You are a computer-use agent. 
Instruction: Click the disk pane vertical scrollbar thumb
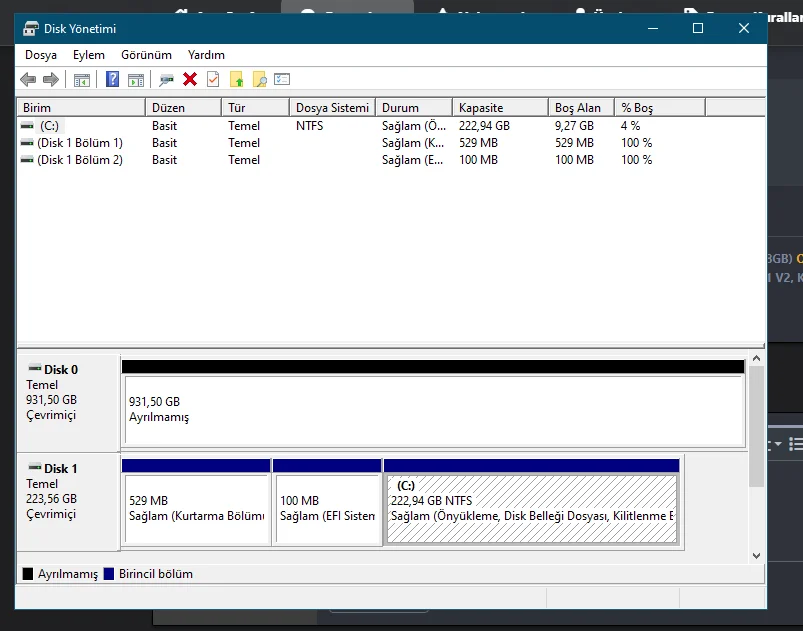coord(756,426)
